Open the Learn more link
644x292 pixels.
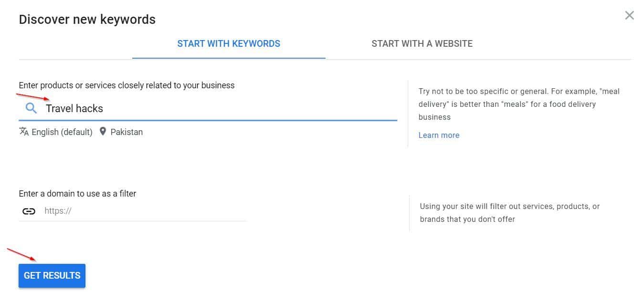pos(439,136)
